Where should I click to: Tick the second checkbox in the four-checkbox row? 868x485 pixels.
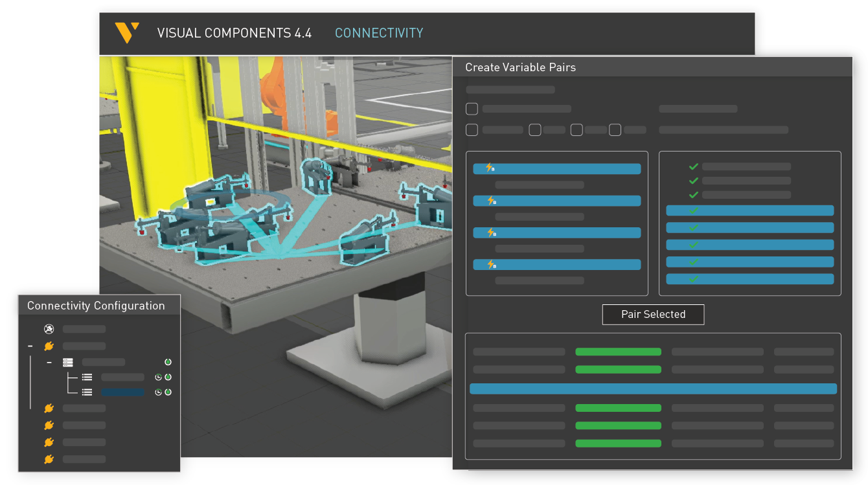(x=535, y=130)
